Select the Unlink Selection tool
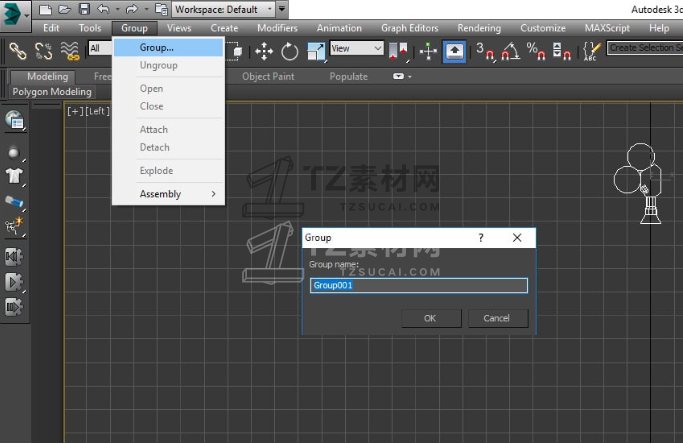This screenshot has height=444, width=683. pos(44,51)
